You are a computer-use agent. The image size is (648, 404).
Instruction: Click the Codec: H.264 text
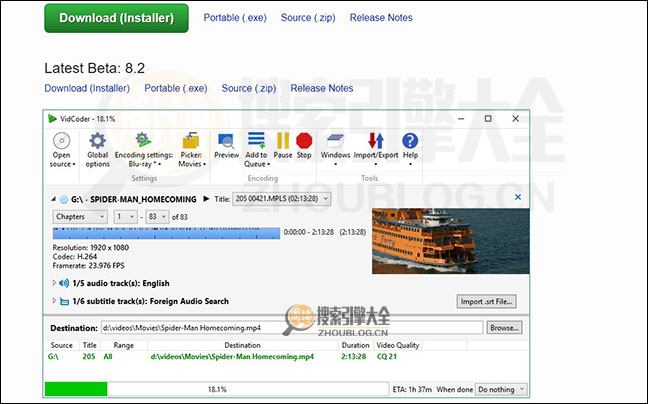pos(75,257)
